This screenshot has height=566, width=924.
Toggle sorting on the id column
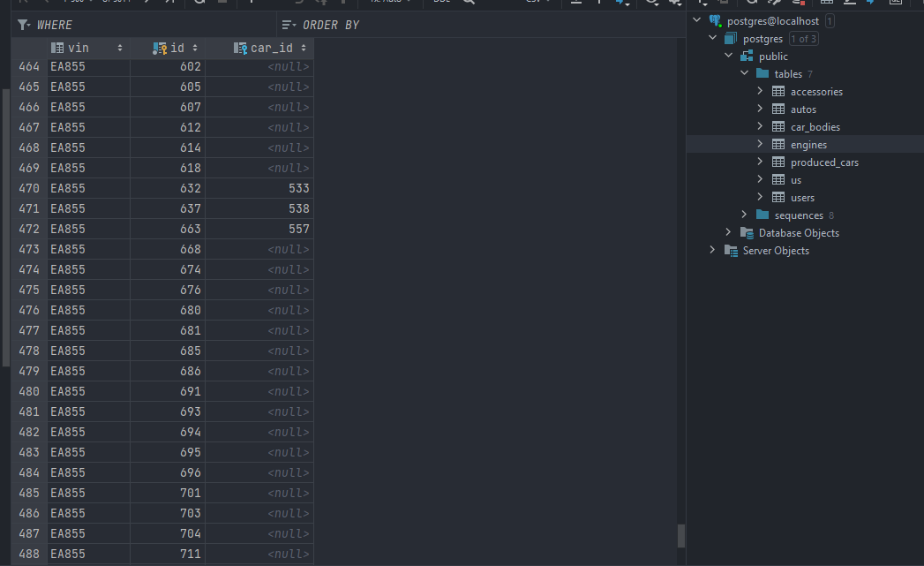click(196, 48)
